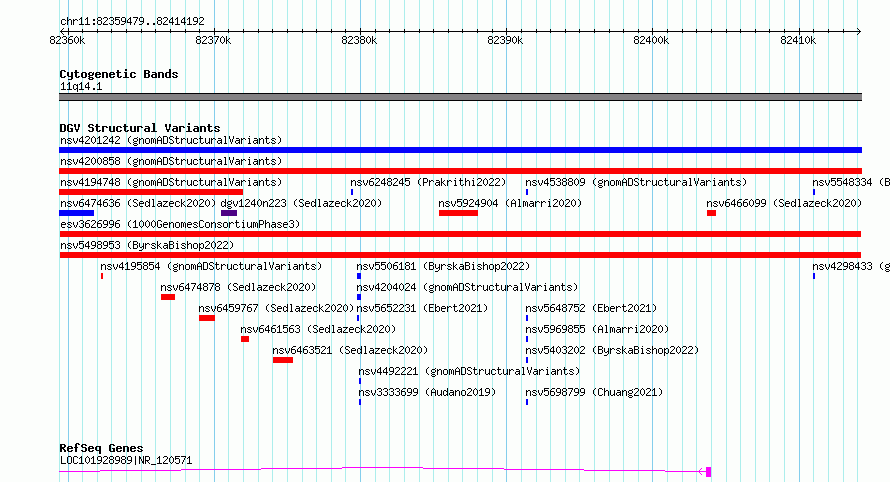Screen dimensions: 890x482
Task: Click the nsv5498953 red variant bar
Action: (x=460, y=255)
